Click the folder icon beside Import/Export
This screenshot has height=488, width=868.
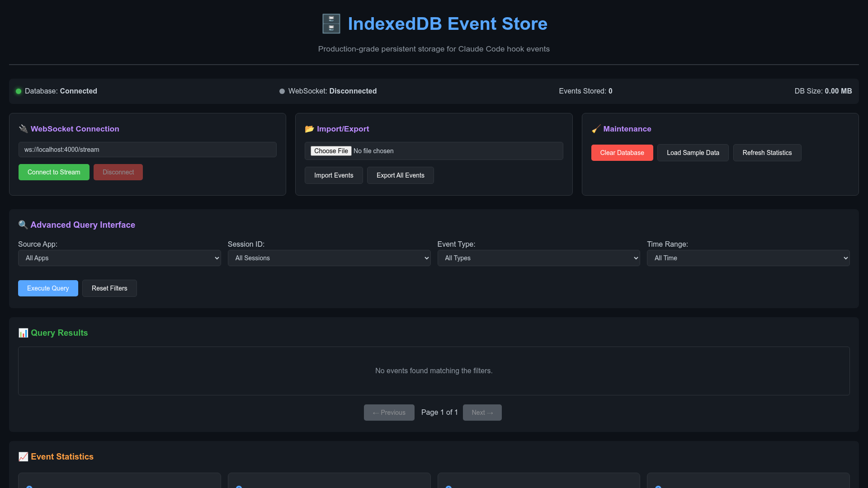[309, 129]
